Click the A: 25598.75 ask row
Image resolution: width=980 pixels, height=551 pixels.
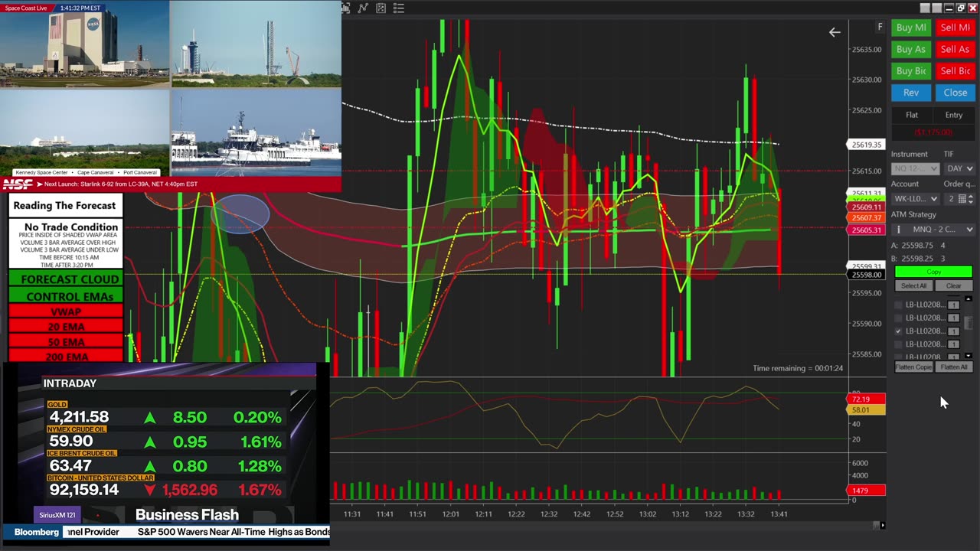click(919, 246)
